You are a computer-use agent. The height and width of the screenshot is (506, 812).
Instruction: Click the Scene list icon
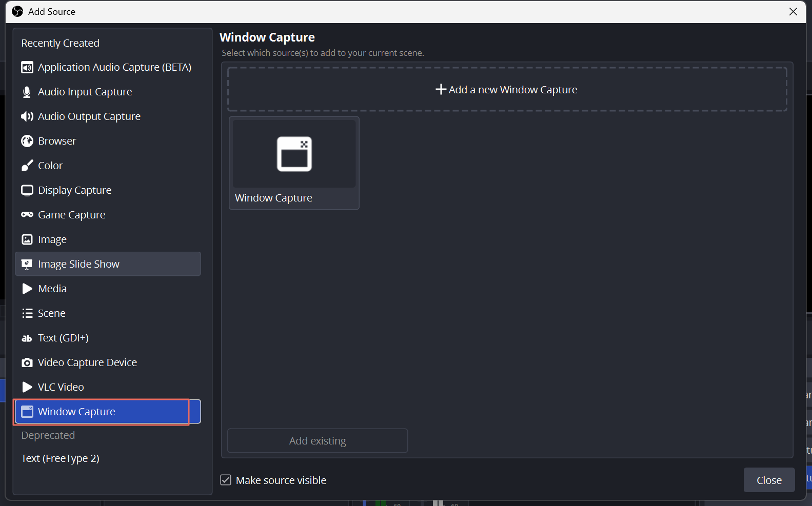point(27,313)
